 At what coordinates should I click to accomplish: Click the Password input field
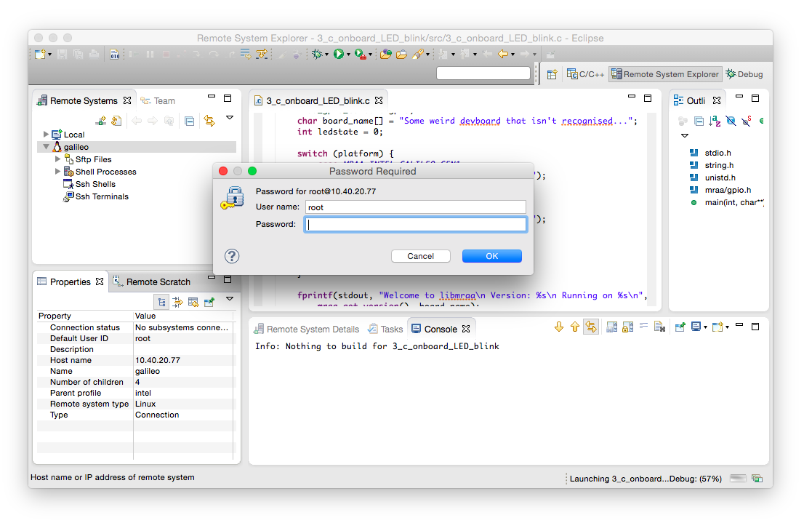416,224
